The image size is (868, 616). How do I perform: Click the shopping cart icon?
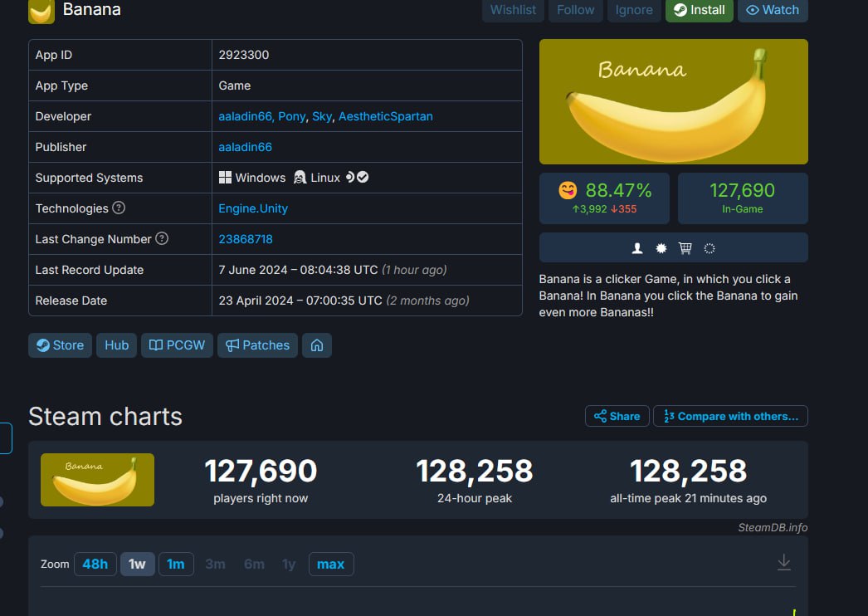(x=685, y=248)
